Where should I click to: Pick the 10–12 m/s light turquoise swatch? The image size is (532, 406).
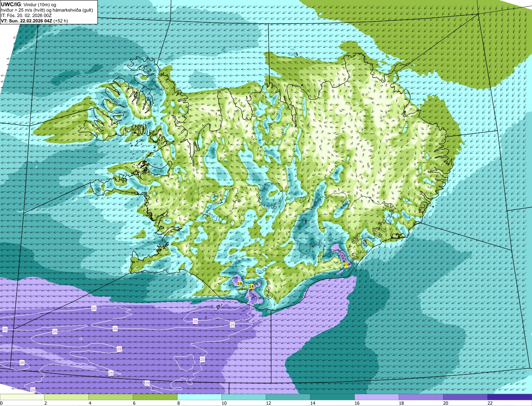pos(244,397)
